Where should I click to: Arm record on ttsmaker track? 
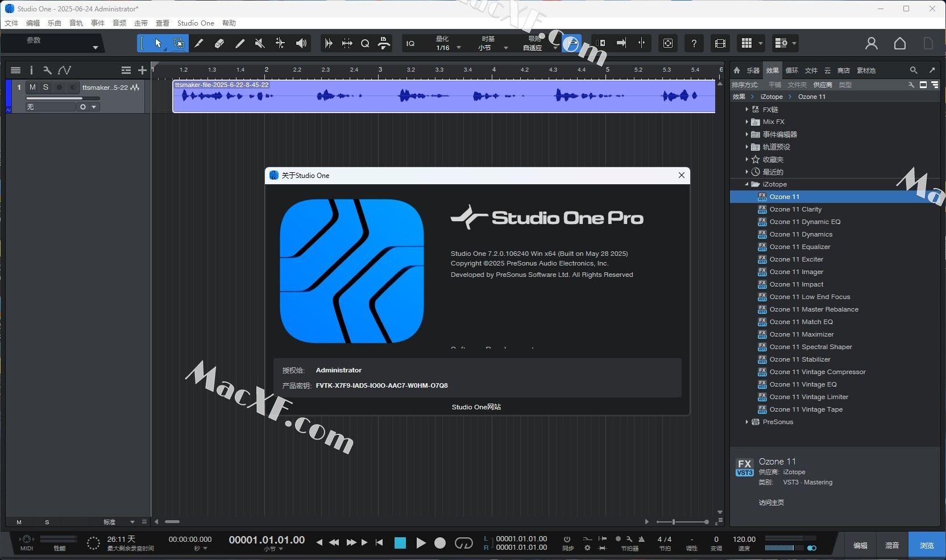click(59, 87)
